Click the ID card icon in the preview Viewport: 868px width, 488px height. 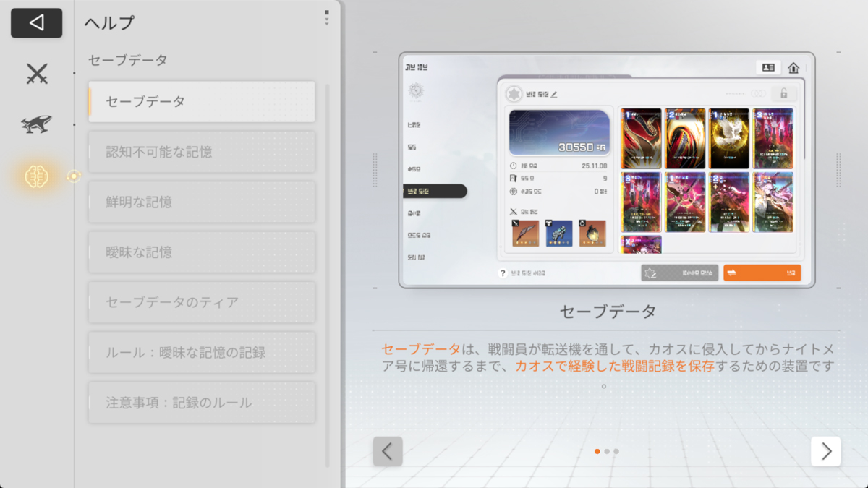point(768,68)
